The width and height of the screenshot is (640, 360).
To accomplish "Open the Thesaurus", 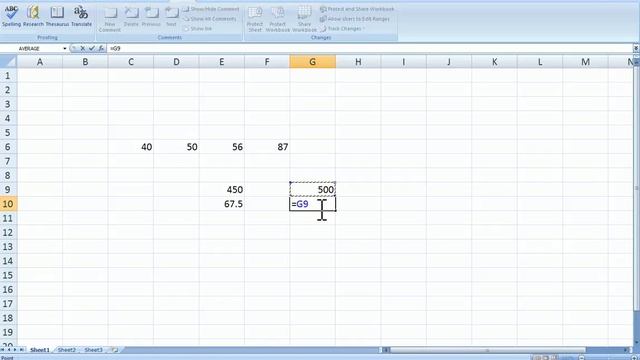I will [57, 16].
